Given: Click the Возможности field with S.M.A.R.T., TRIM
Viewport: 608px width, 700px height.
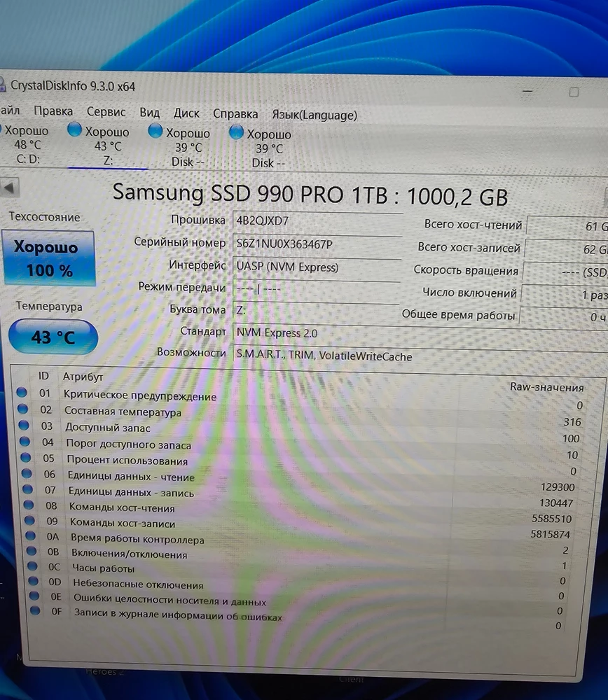Looking at the screenshot, I should 420,356.
